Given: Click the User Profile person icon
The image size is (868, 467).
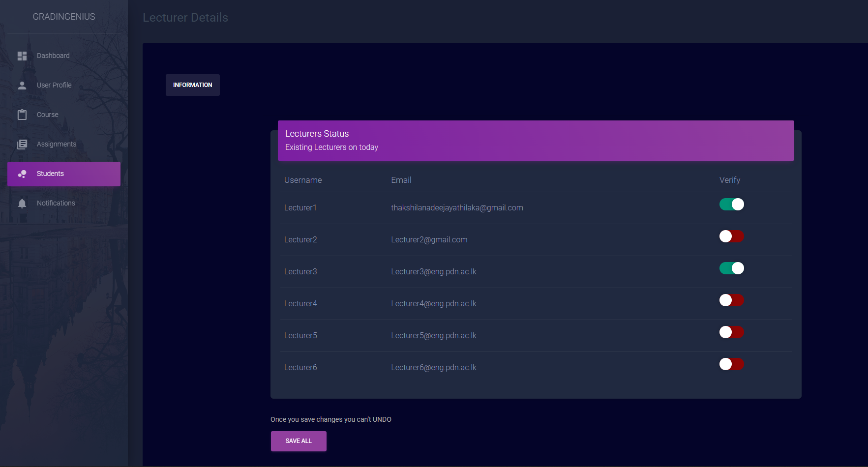Looking at the screenshot, I should (22, 86).
